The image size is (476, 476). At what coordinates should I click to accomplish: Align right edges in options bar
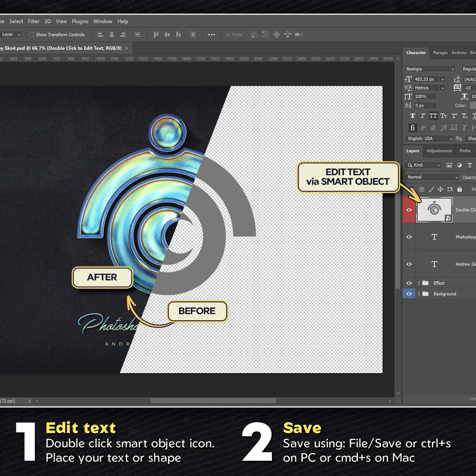[123, 35]
